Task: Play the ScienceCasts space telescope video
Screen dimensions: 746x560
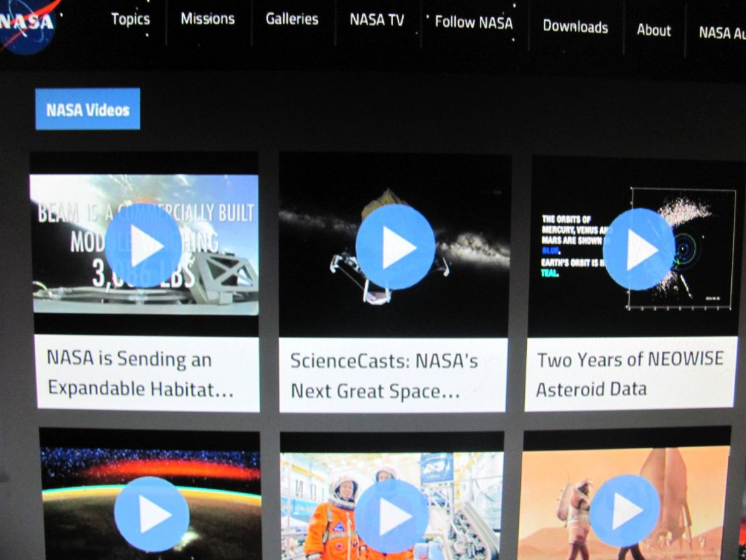Action: point(395,247)
